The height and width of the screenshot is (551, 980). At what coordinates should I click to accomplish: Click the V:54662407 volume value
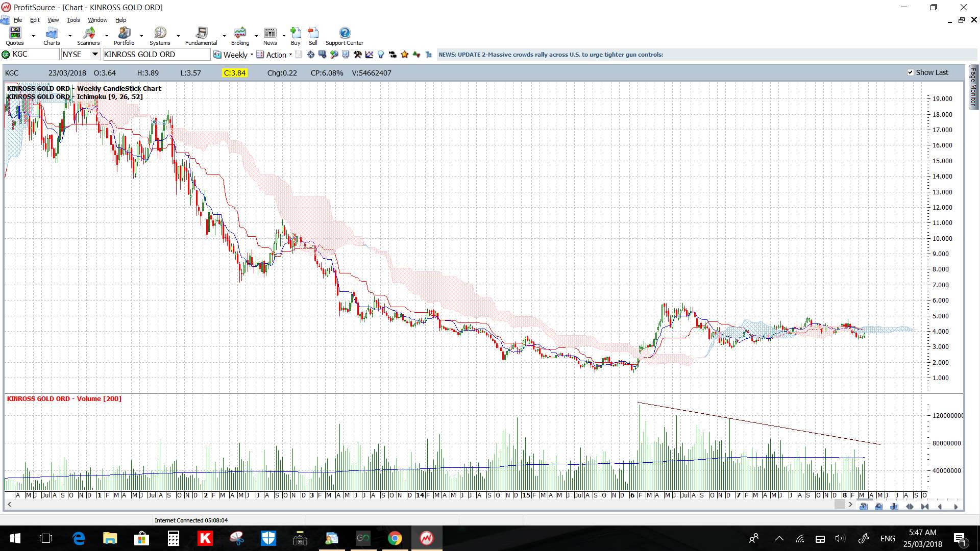[x=372, y=73]
